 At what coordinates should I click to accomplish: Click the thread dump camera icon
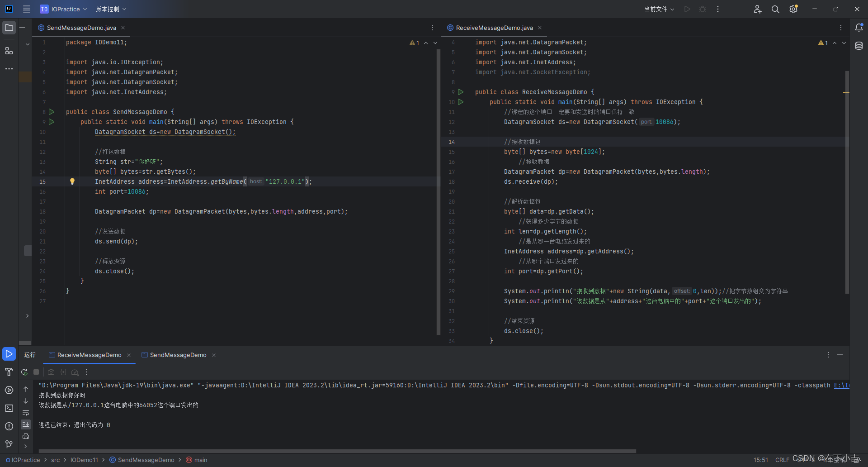click(51, 372)
